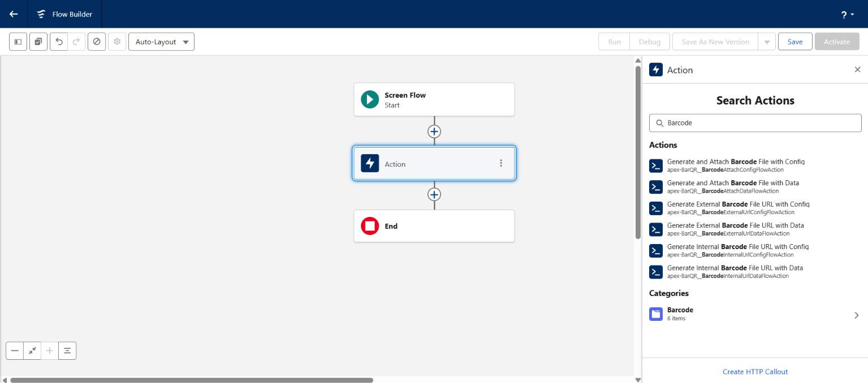The image size is (868, 383).
Task: Click the scroll-down arrow of canvas scrollbar
Action: pyautogui.click(x=638, y=380)
